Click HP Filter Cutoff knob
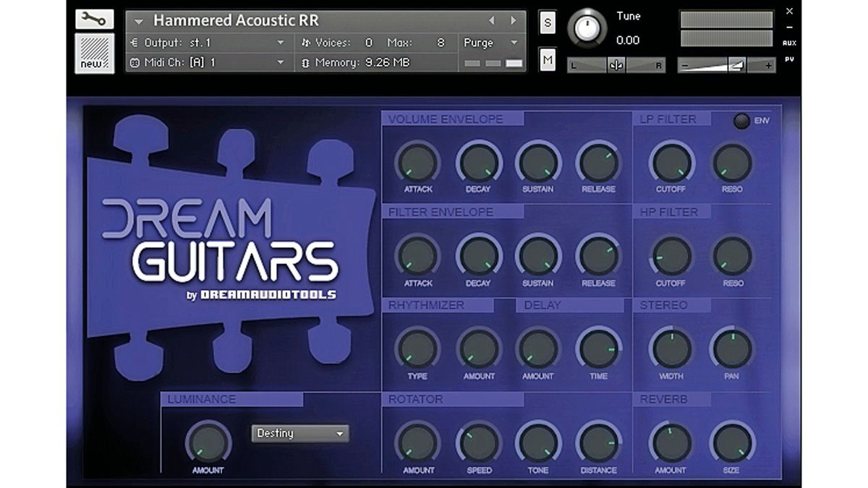The width and height of the screenshot is (868, 488). click(x=671, y=255)
